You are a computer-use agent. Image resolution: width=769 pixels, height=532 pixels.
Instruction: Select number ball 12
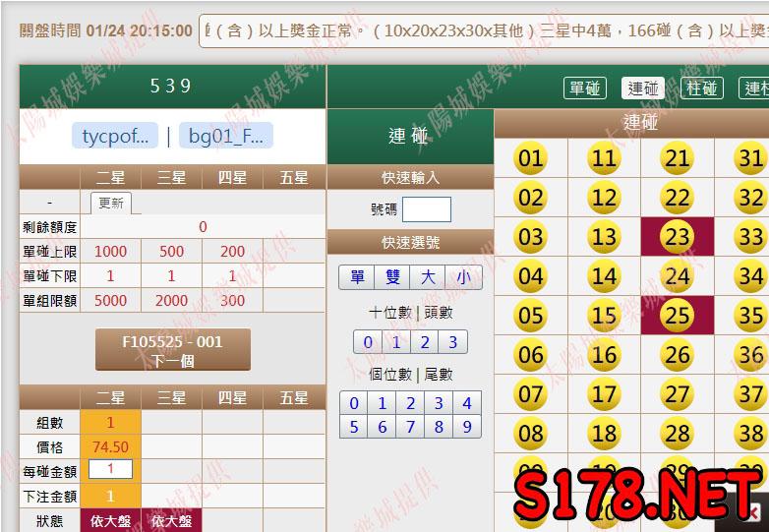tap(604, 198)
